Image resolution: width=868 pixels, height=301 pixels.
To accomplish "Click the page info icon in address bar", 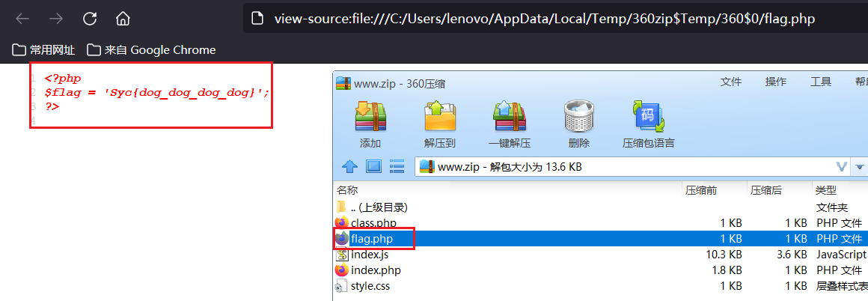I will [x=257, y=19].
